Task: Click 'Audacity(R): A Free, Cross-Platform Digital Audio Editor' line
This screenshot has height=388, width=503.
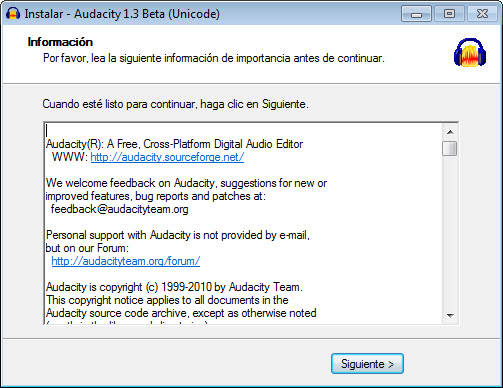Action: (175, 144)
